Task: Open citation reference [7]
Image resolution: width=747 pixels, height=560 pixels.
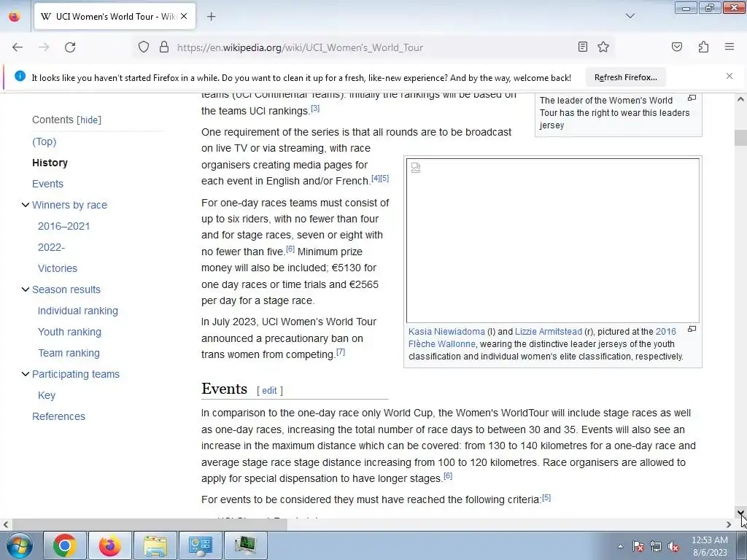Action: [341, 352]
